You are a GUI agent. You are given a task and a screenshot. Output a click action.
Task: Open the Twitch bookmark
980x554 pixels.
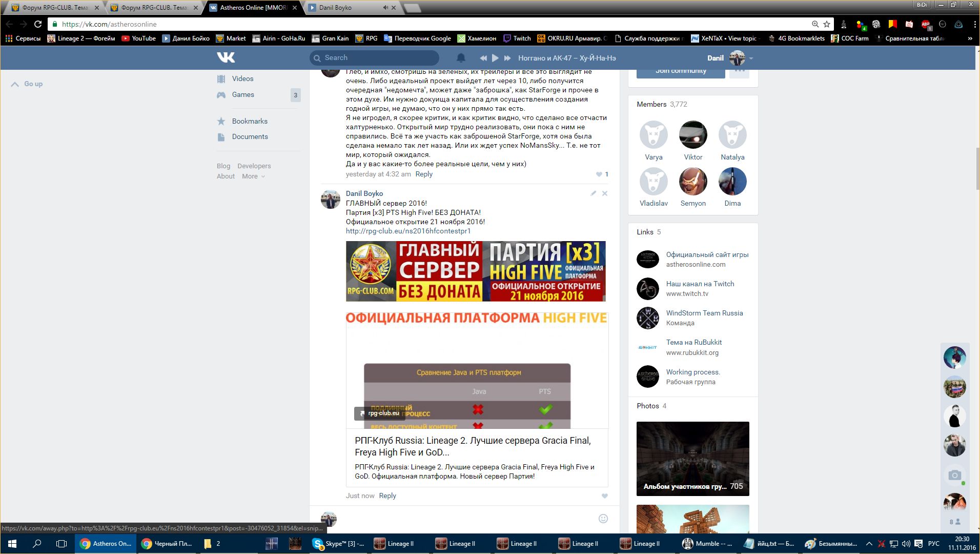click(x=517, y=38)
